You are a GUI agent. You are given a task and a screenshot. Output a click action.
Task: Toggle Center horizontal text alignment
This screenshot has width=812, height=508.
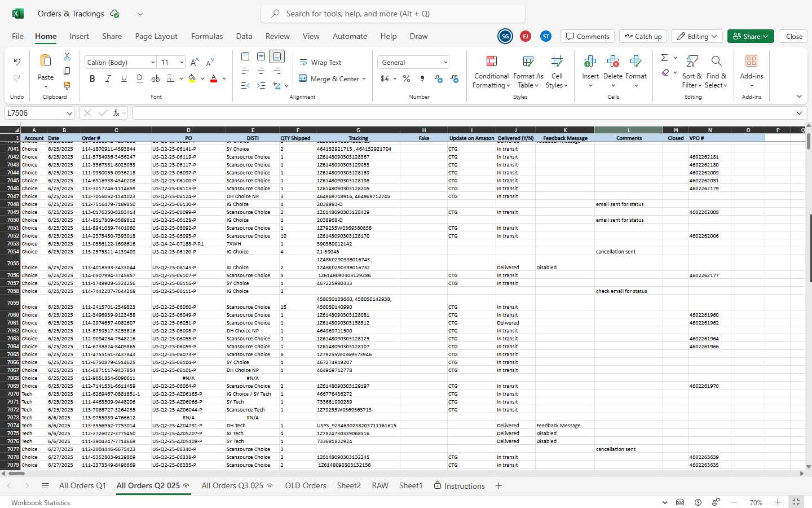[x=261, y=71]
